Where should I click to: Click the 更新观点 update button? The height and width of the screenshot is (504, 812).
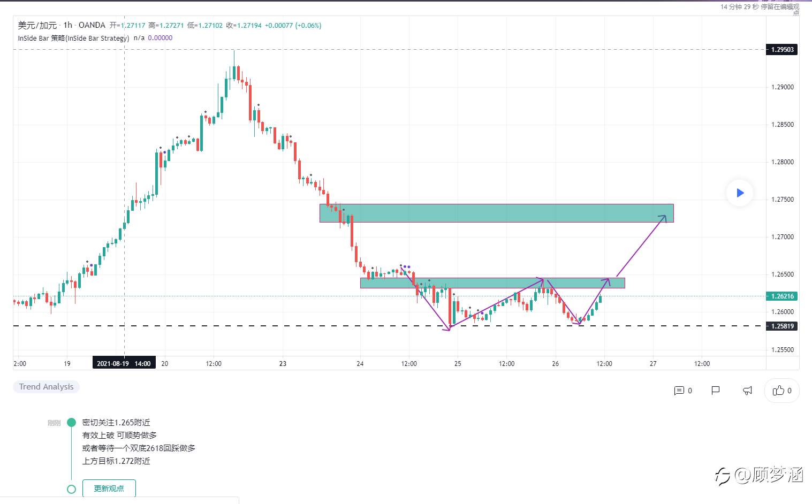[x=109, y=488]
